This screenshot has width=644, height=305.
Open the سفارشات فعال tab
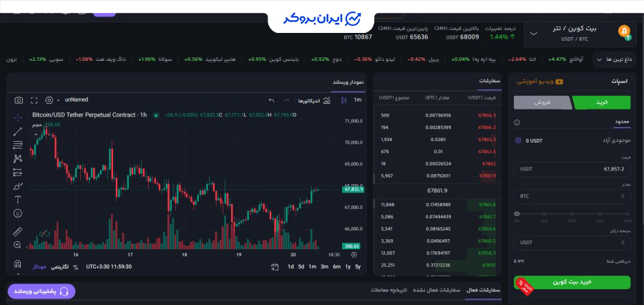[484, 290]
